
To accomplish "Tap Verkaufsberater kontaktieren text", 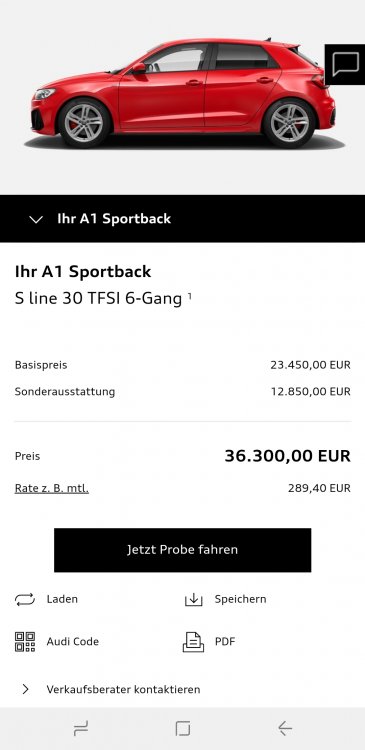I will (123, 689).
